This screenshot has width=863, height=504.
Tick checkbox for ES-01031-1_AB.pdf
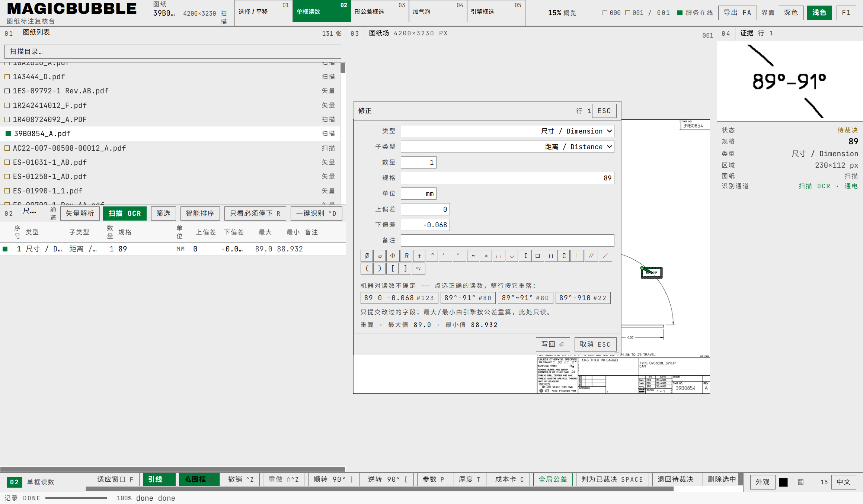(x=7, y=162)
